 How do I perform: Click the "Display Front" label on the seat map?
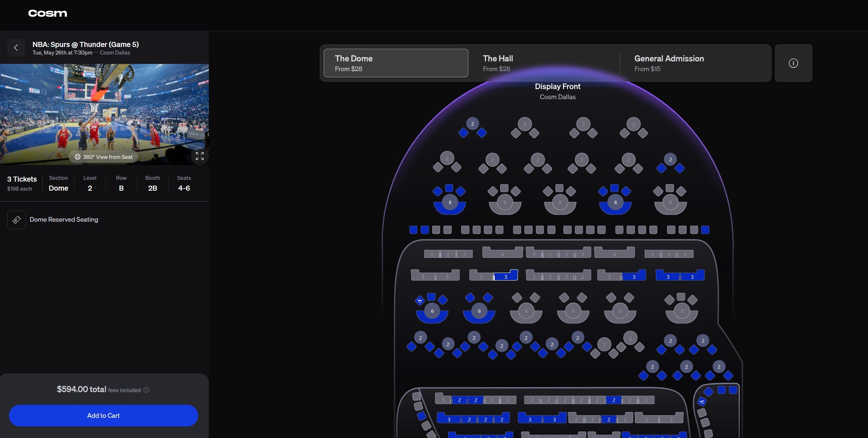point(558,87)
